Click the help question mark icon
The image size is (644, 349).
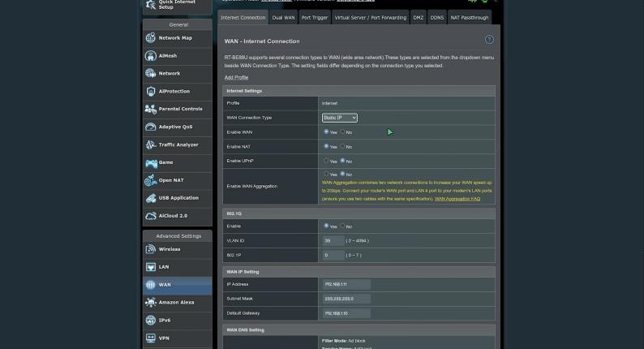coord(489,40)
